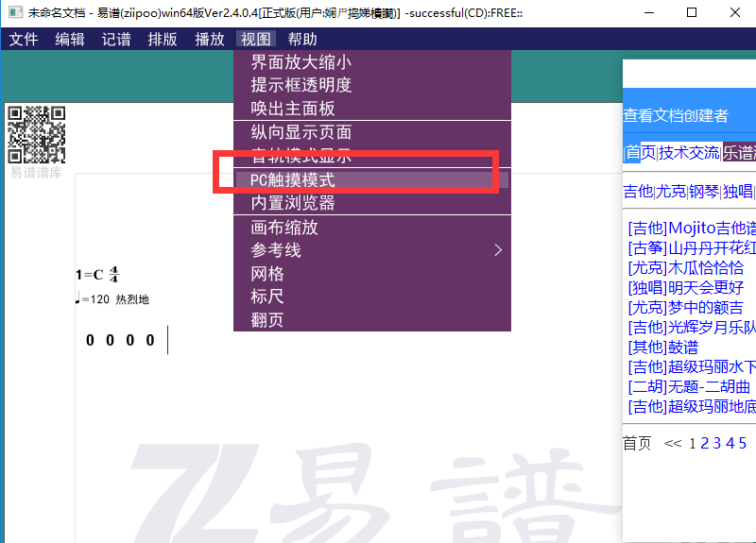Click the 4/4 time signature
Viewport: 756px width, 543px height.
pos(113,274)
